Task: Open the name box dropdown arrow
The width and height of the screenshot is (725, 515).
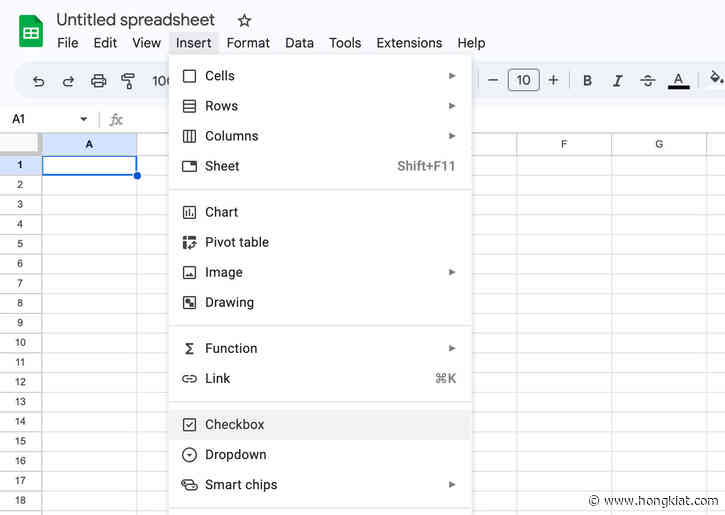Action: point(84,119)
